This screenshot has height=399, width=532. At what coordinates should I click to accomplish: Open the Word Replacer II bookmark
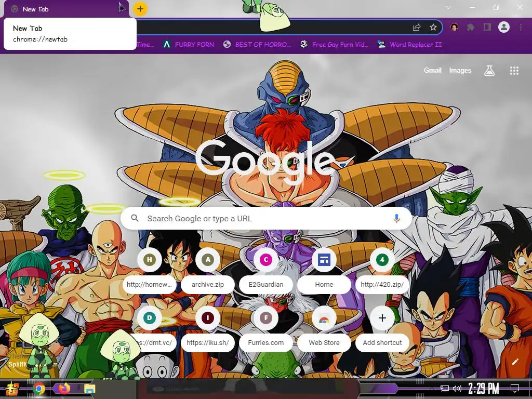point(410,45)
